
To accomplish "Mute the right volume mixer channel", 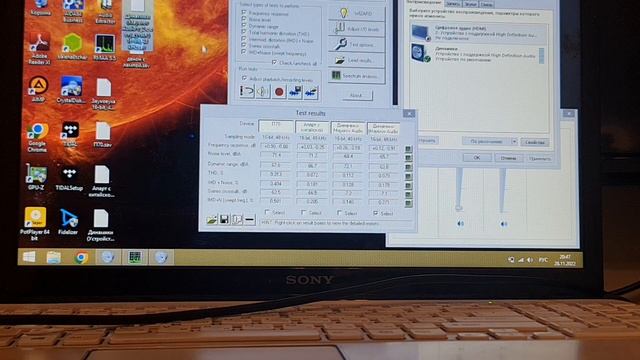I will (504, 224).
